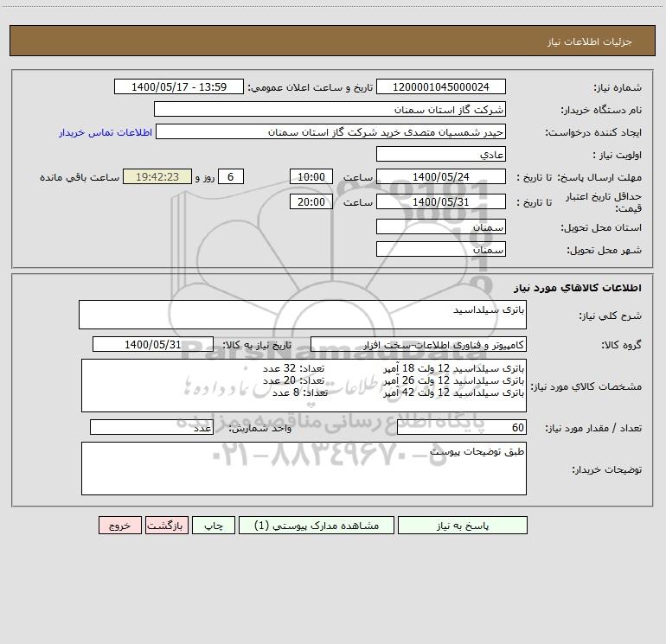The width and height of the screenshot is (666, 644).
Task: Click price validity date field in the deadline section
Action: click(x=441, y=201)
